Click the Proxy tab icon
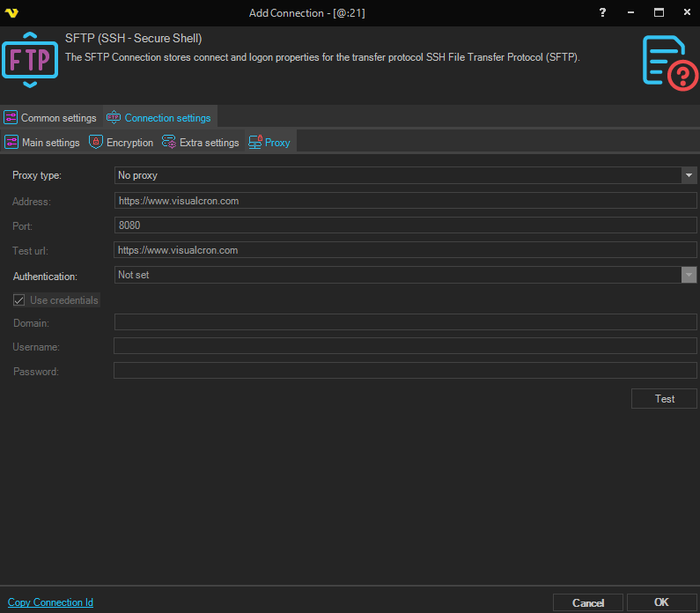The height and width of the screenshot is (613, 700). coord(255,142)
